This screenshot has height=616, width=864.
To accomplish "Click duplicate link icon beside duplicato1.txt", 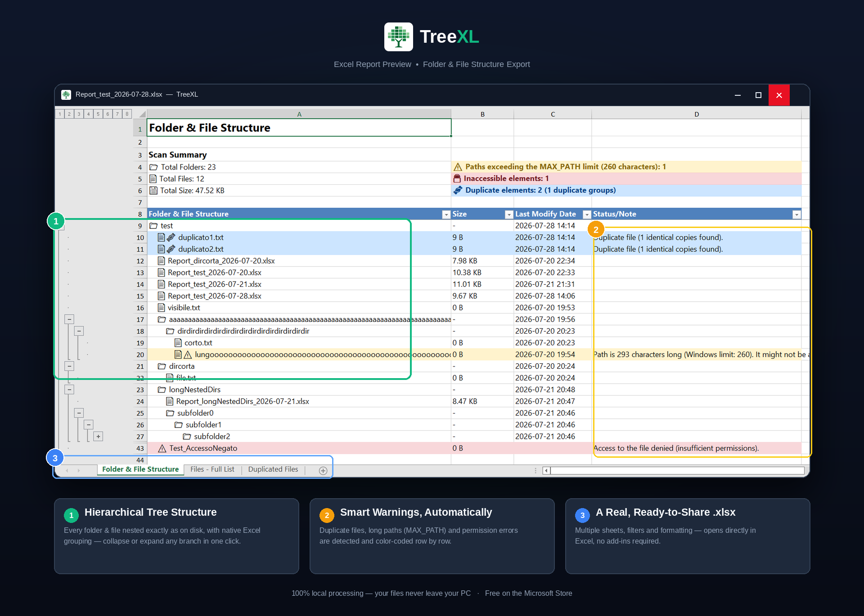I will pyautogui.click(x=171, y=237).
